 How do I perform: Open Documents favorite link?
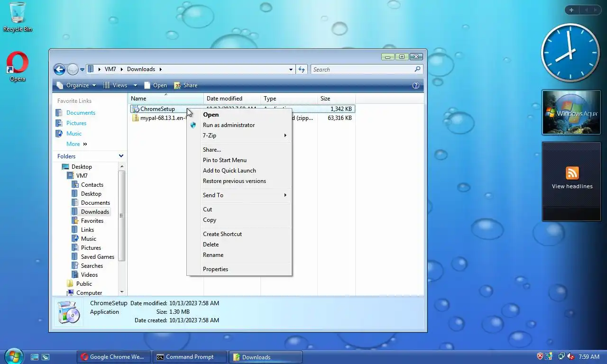pyautogui.click(x=81, y=113)
